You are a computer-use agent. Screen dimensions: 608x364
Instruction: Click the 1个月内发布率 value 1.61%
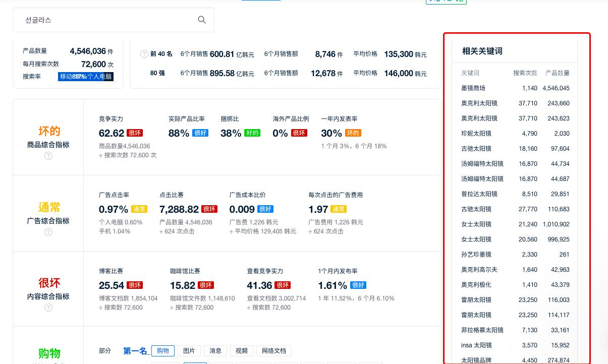[x=333, y=285]
